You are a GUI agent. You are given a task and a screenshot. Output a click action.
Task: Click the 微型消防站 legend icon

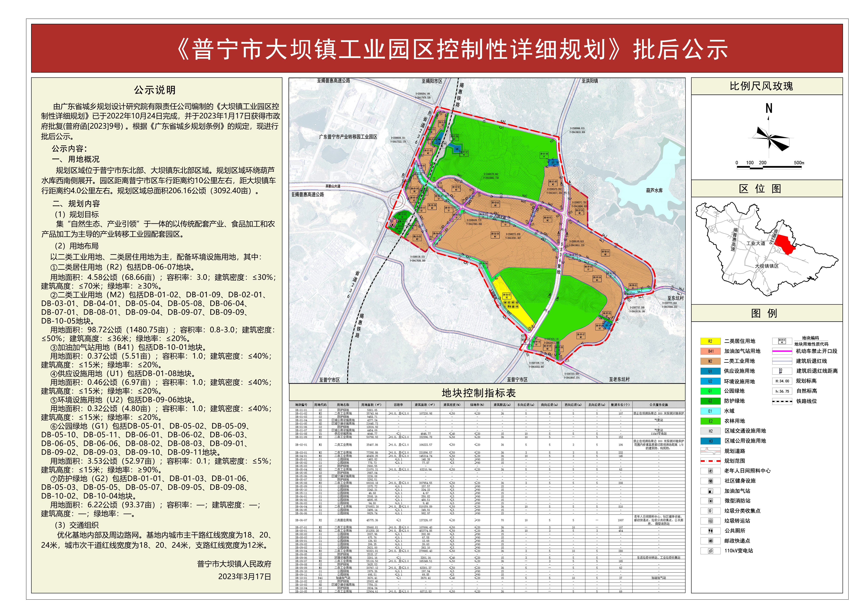point(710,501)
